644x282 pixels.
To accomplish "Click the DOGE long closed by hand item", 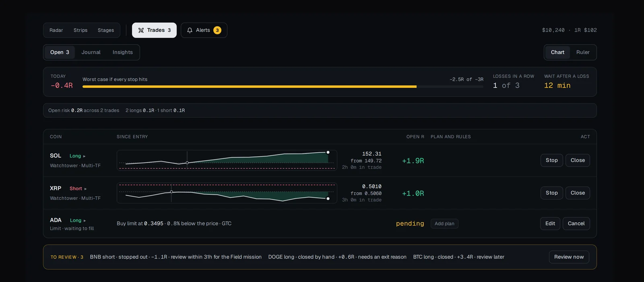I will (337, 257).
